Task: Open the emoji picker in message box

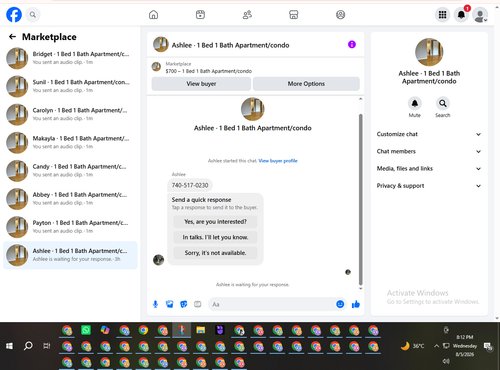Action: tap(340, 304)
